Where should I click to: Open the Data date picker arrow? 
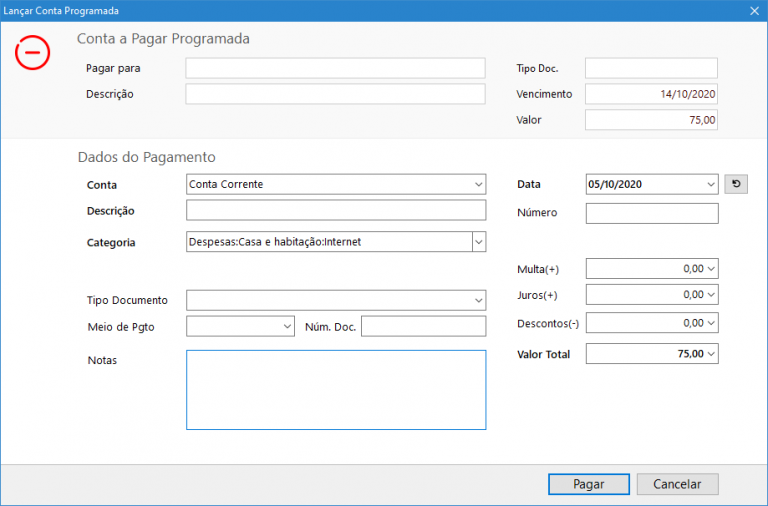[711, 184]
